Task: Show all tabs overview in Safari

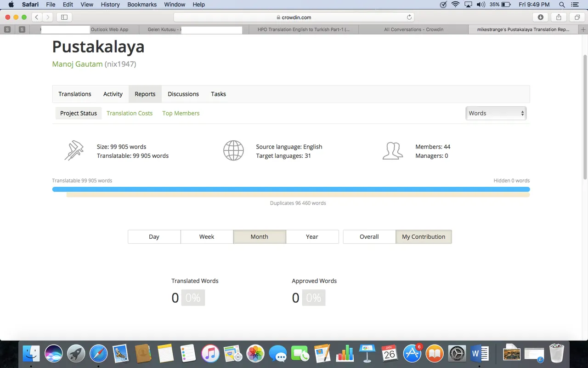Action: (577, 17)
